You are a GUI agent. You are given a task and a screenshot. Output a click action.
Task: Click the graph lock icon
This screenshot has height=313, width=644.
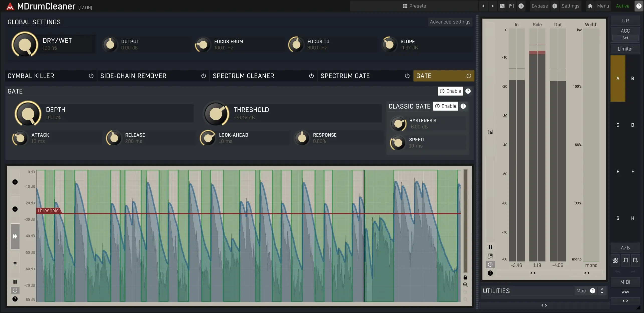point(465,277)
